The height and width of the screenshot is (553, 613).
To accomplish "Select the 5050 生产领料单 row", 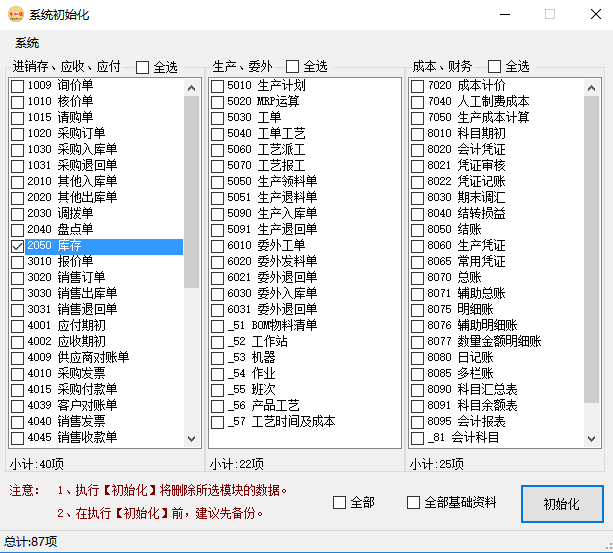I will [305, 182].
